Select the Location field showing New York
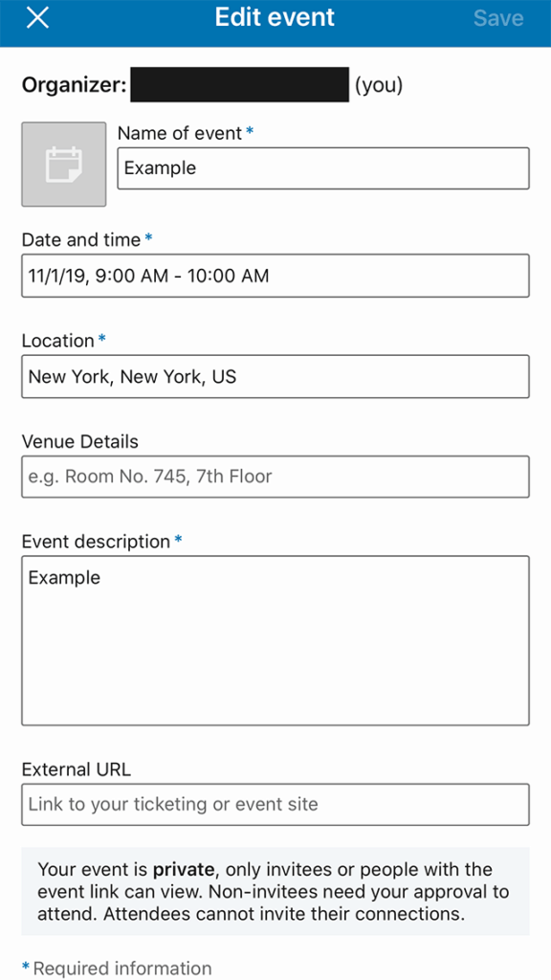 275,376
